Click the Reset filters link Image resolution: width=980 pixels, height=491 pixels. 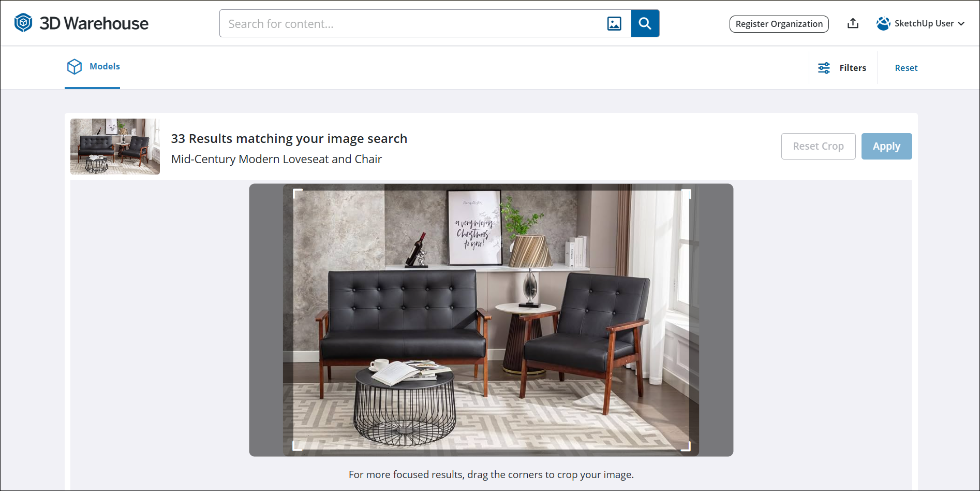pyautogui.click(x=906, y=68)
